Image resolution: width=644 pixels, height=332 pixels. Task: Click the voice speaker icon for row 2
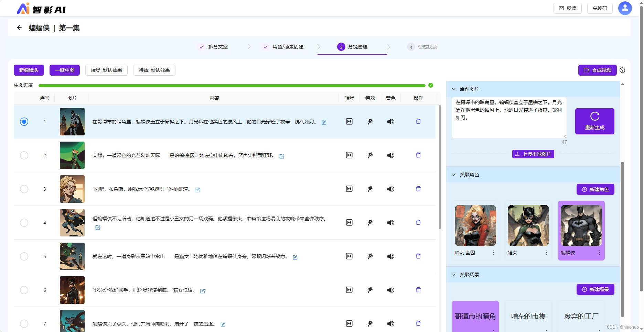[x=390, y=155]
